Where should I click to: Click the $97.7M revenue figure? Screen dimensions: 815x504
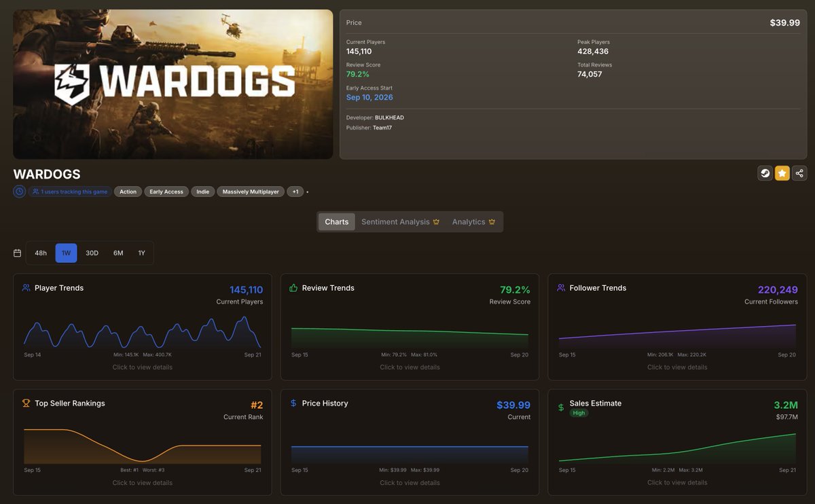(787, 417)
